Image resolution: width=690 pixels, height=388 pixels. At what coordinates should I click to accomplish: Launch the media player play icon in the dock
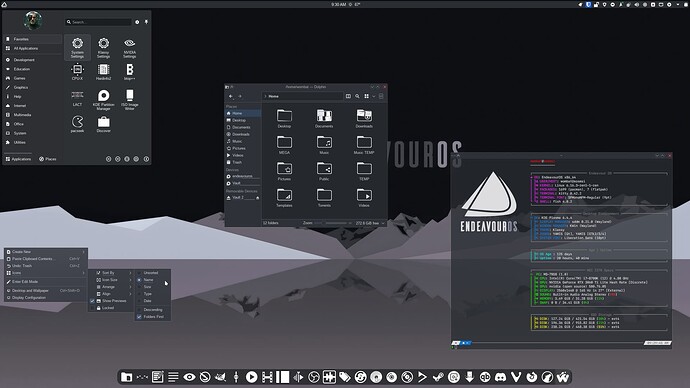pos(251,377)
